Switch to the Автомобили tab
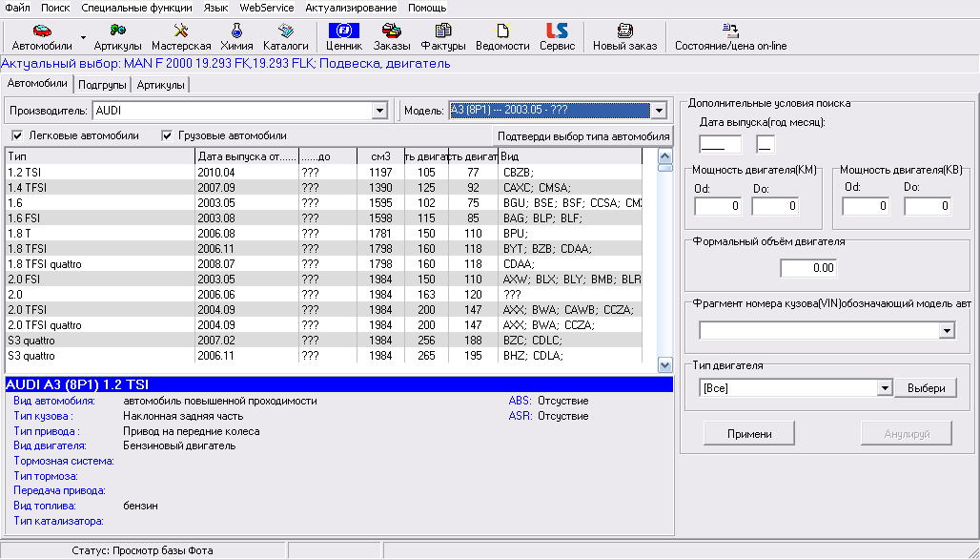Screen dimensions: 980x559 tap(37, 84)
